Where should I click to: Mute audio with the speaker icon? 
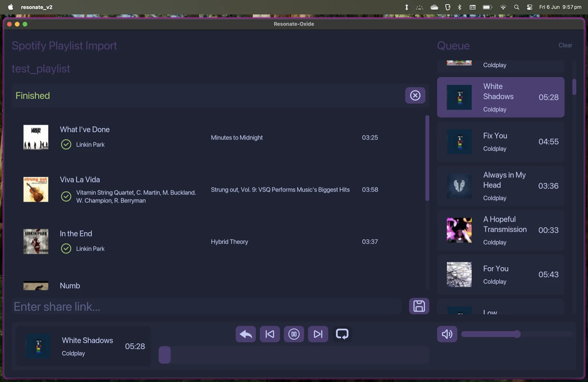tap(447, 334)
